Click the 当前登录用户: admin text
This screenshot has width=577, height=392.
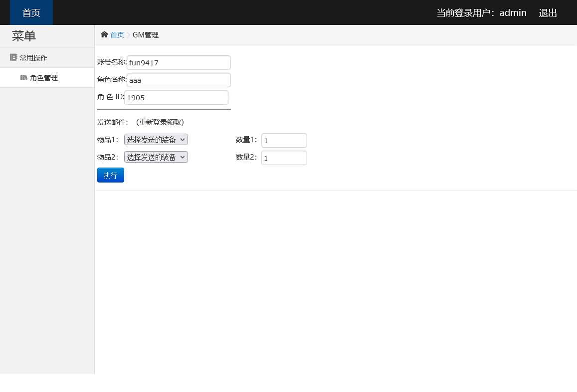coord(481,13)
